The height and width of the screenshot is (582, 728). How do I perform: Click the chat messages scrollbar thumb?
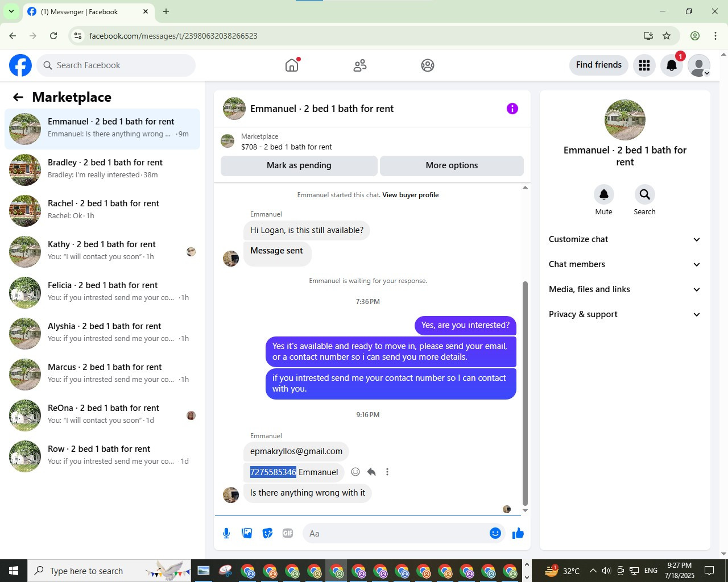(525, 393)
